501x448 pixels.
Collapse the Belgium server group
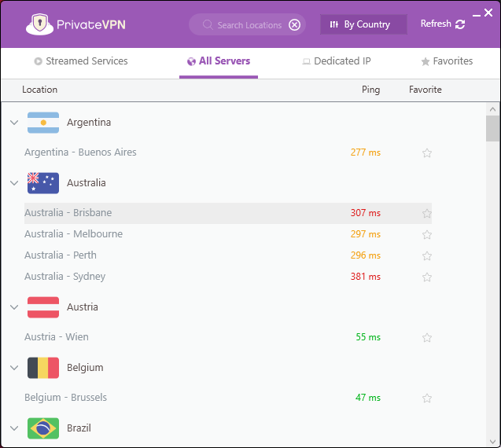click(x=14, y=368)
